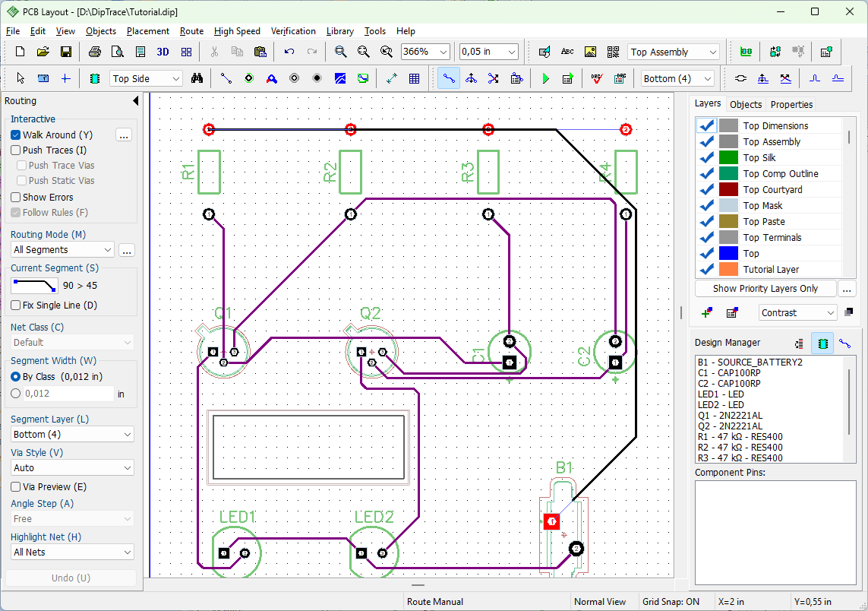Start the autorouter with green play icon
The image size is (868, 611).
coord(545,79)
